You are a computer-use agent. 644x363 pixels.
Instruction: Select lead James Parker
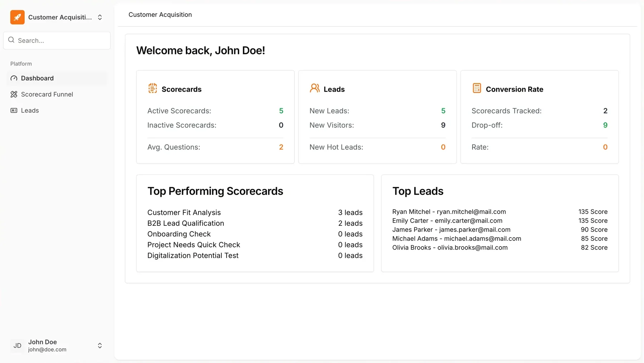500,230
